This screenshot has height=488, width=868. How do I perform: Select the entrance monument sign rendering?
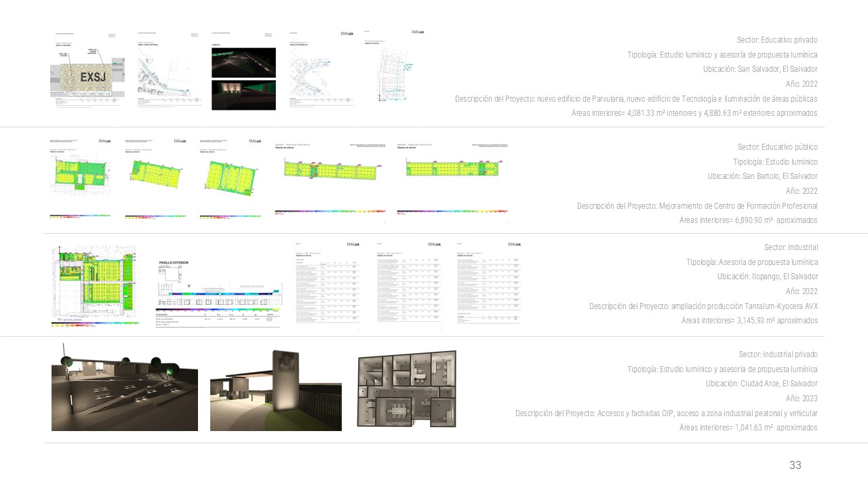click(276, 390)
